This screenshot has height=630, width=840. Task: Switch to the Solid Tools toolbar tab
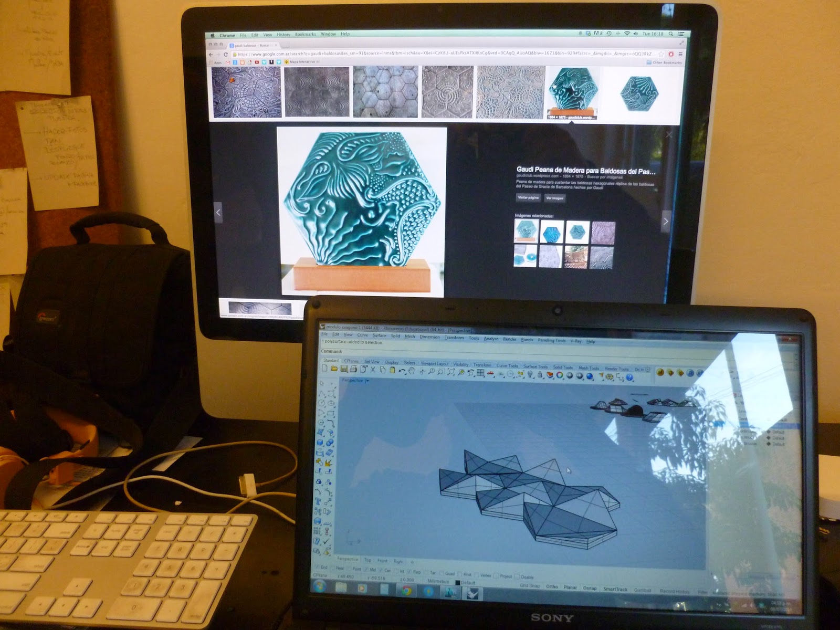[x=562, y=367]
